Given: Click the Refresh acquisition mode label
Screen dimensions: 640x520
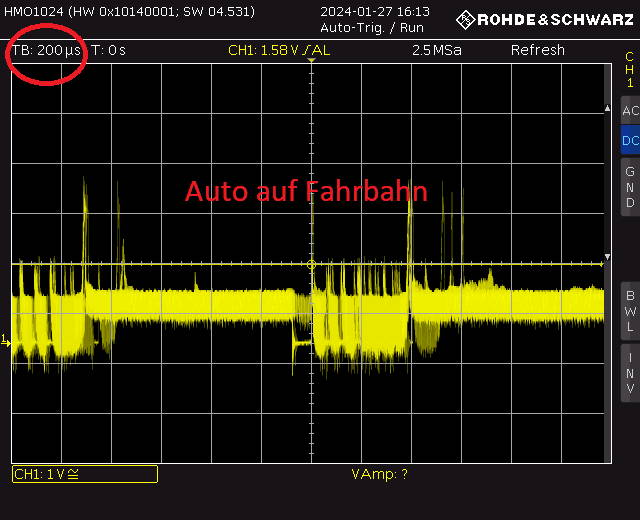Looking at the screenshot, I should pos(538,50).
